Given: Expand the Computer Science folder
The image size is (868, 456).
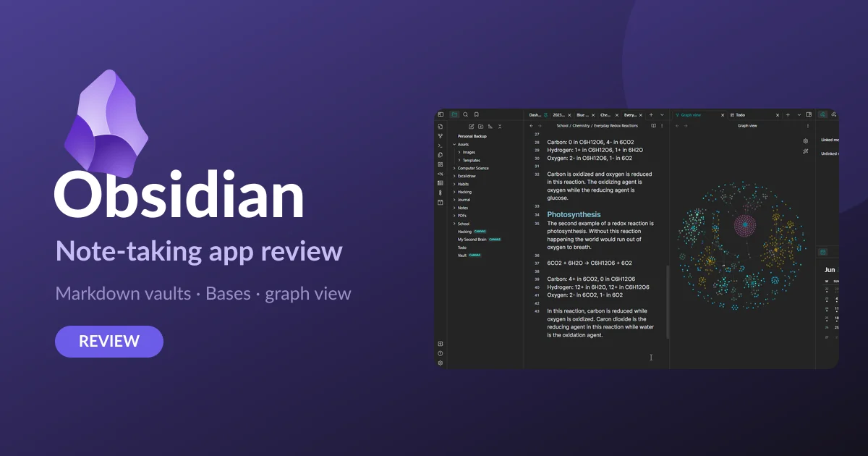Looking at the screenshot, I should [472, 168].
